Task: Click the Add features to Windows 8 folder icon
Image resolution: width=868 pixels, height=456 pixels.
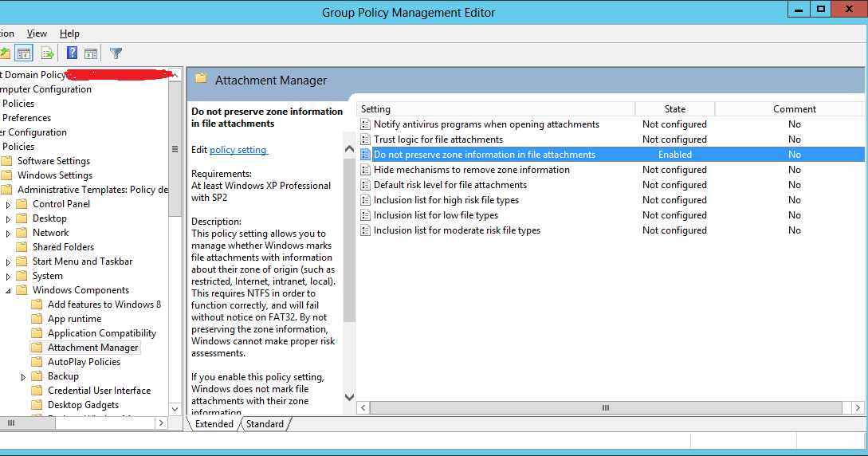Action: coord(37,305)
